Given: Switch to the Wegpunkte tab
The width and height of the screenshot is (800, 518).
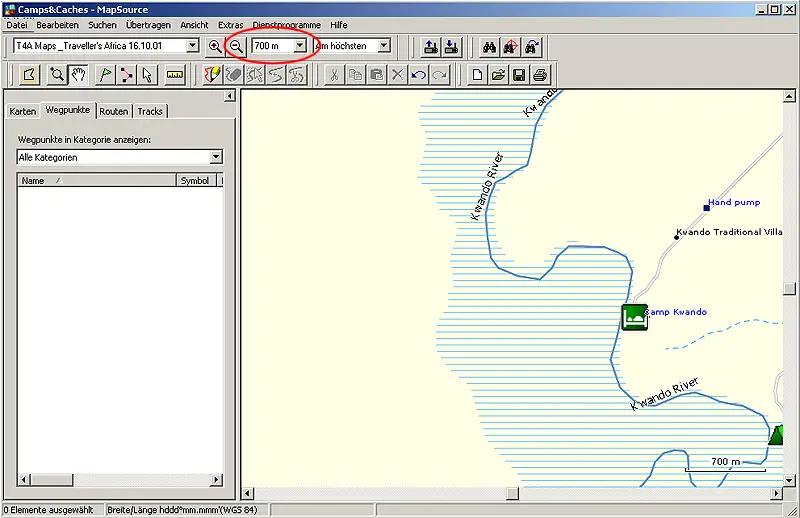Looking at the screenshot, I should click(x=67, y=110).
